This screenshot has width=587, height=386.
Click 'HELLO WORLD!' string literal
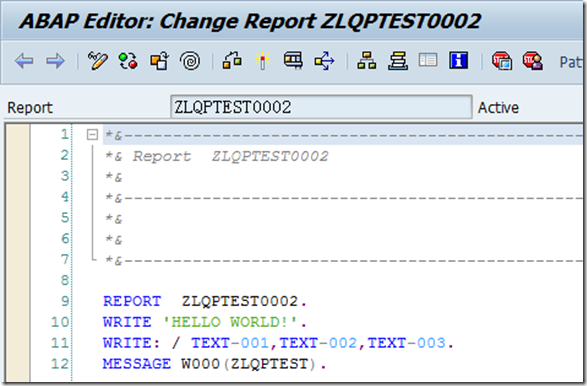(230, 322)
